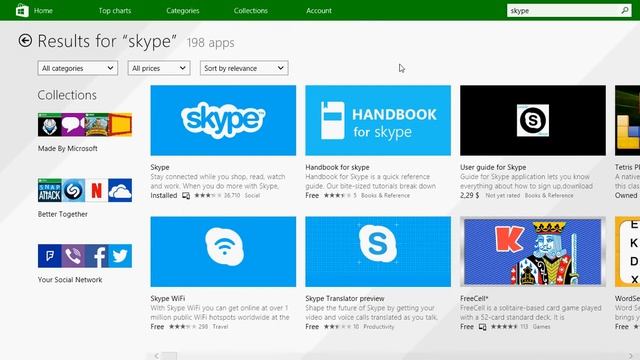
Task: Open the All prices dropdown
Action: (x=159, y=68)
